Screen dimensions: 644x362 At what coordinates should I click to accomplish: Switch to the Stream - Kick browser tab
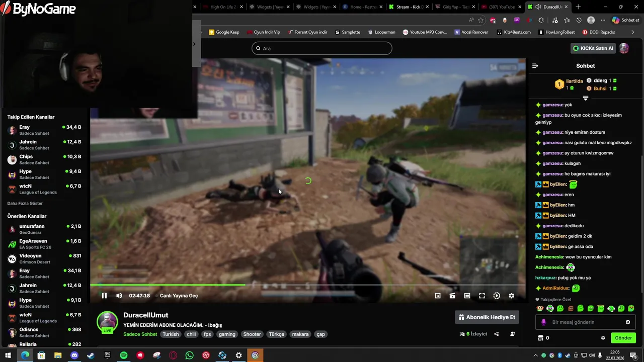(409, 7)
